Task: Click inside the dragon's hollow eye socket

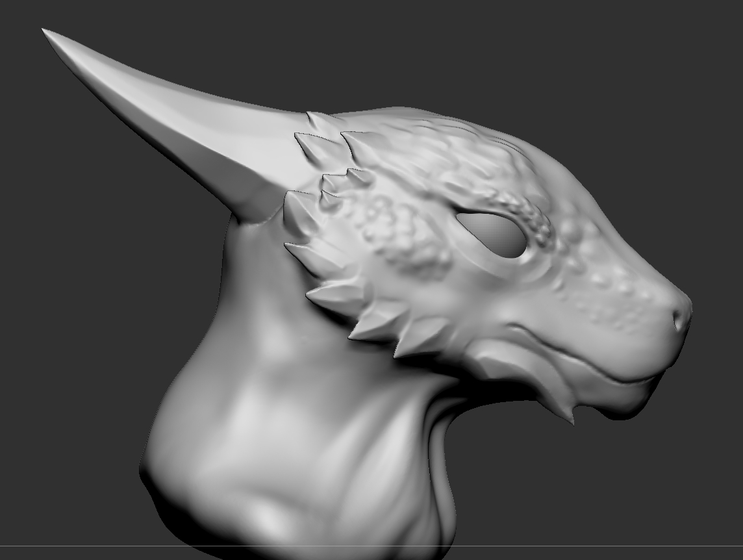Action: [x=495, y=235]
